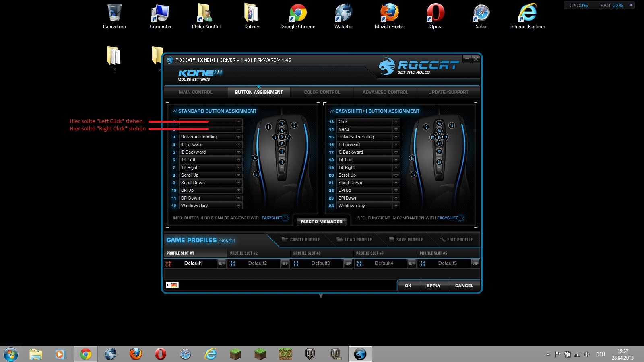Click the Default3 profile name
This screenshot has height=362, width=644.
(321, 263)
